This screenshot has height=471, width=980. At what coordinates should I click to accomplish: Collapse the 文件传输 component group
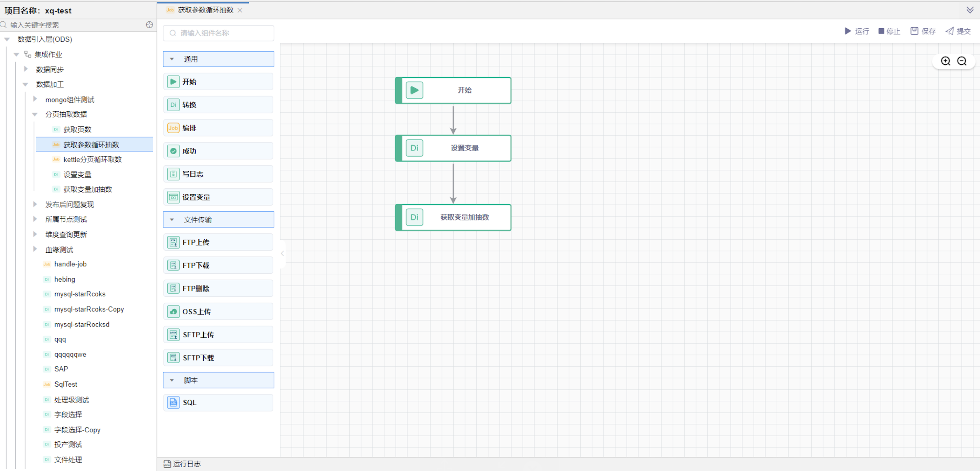point(172,220)
